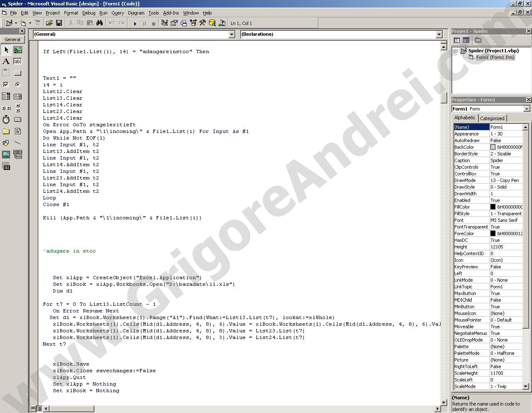Click View Object in the Project panel
This screenshot has width=532, height=413.
click(466, 40)
